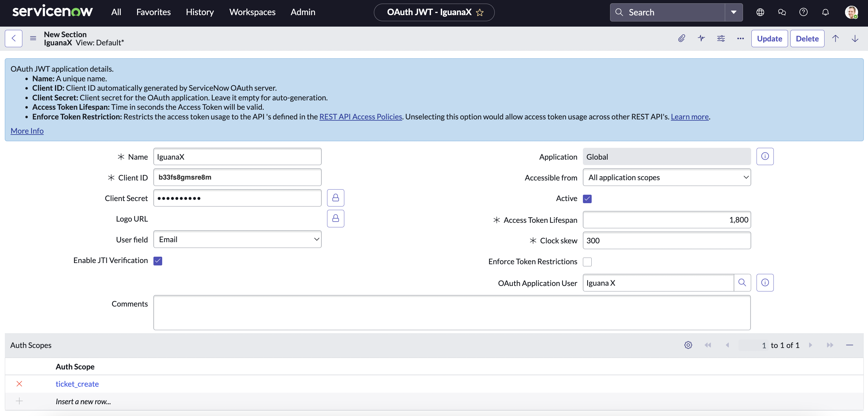Screen dimensions: 868x416
Task: Show Application field info icon
Action: [x=765, y=157]
